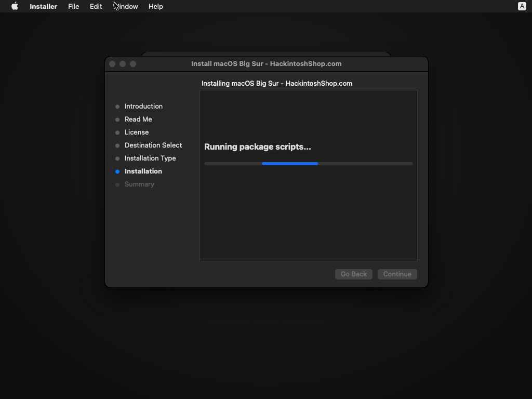Click the active Installation step bullet
Image resolution: width=532 pixels, height=399 pixels.
click(x=117, y=171)
